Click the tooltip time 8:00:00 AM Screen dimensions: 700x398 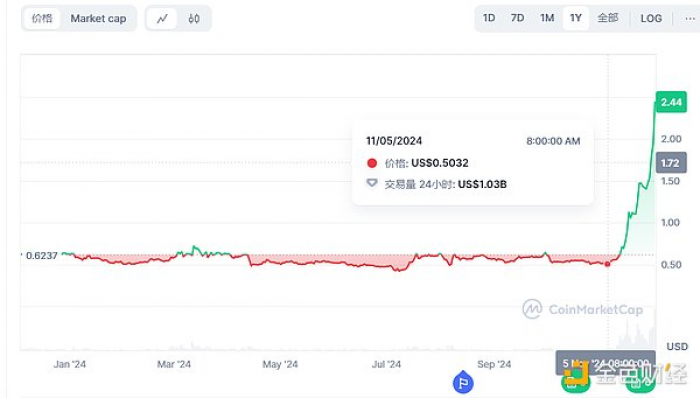coord(553,141)
